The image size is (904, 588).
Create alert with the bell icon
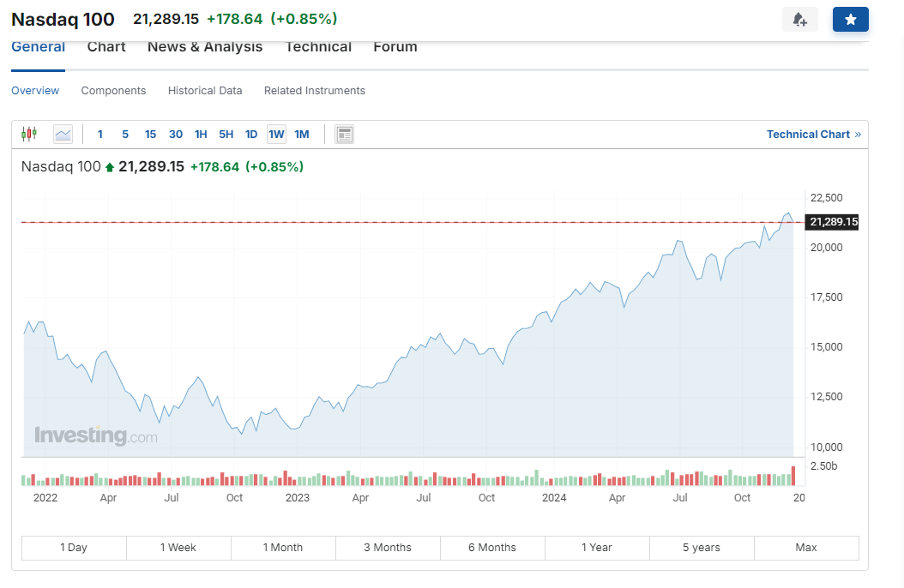point(799,20)
